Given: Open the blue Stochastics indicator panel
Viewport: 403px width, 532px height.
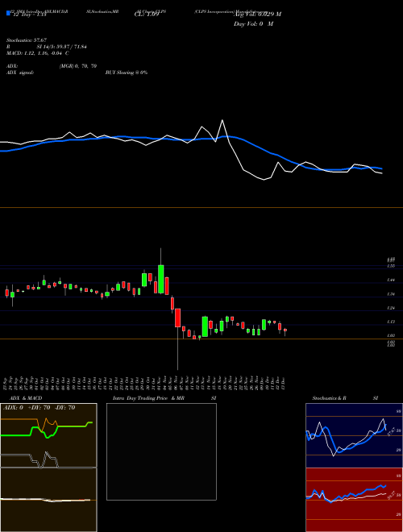Looking at the screenshot, I should tap(354, 435).
